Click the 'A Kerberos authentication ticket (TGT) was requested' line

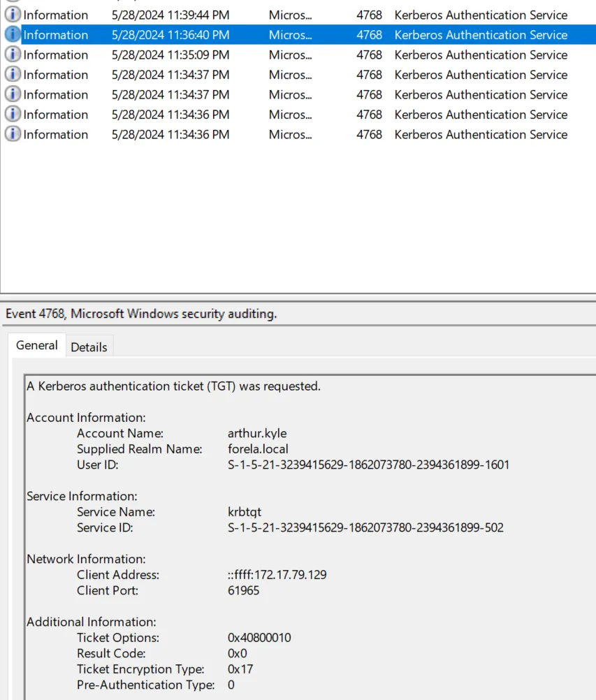tap(173, 386)
